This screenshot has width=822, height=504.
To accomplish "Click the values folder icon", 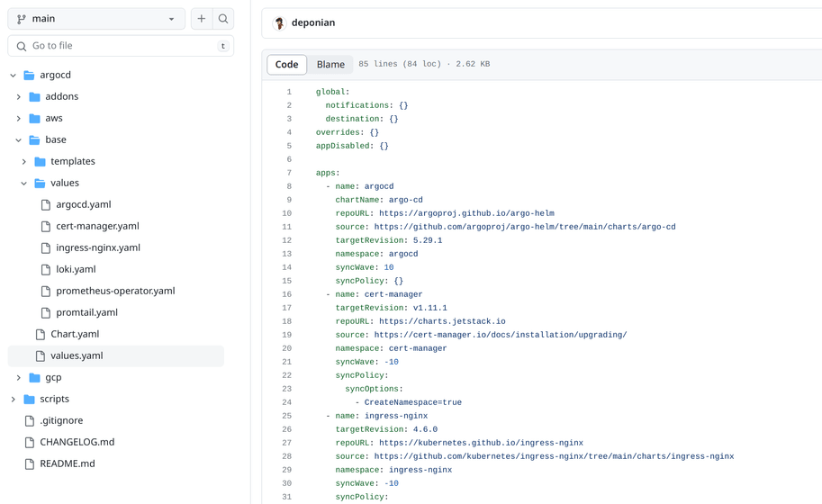I will (x=40, y=184).
